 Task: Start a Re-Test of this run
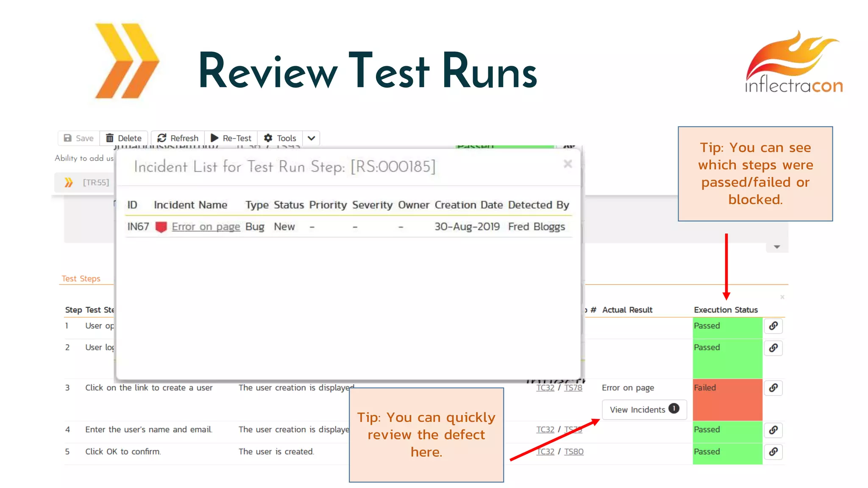click(x=231, y=138)
